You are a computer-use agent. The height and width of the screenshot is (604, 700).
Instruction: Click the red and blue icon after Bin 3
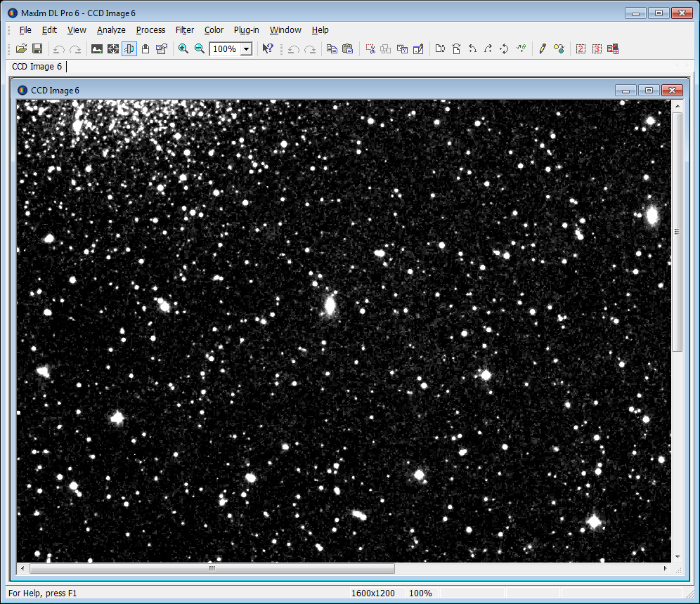coord(613,48)
